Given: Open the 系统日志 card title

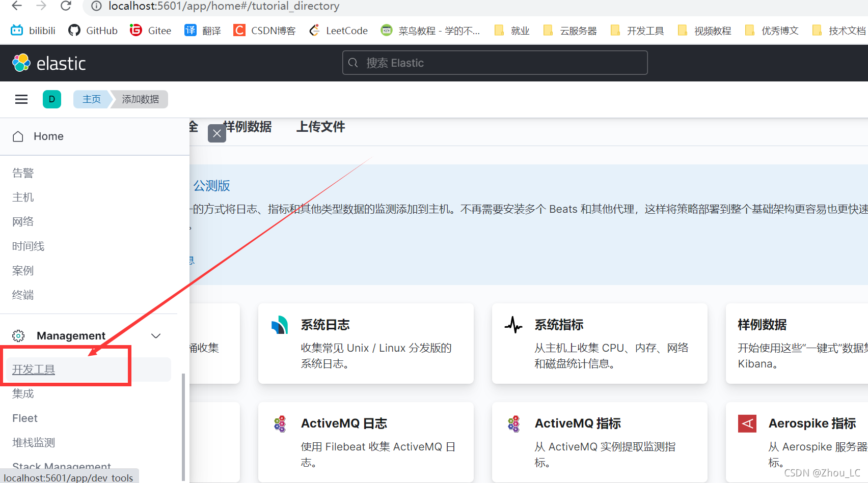Looking at the screenshot, I should (x=325, y=325).
